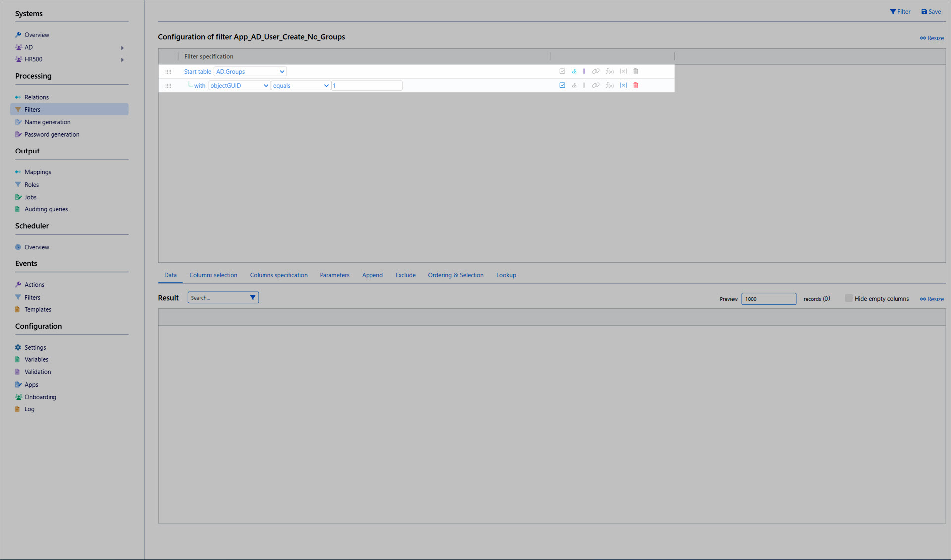Viewport: 951px width, 560px height.
Task: Click the AND (&) icon on Start table row
Action: 574,72
